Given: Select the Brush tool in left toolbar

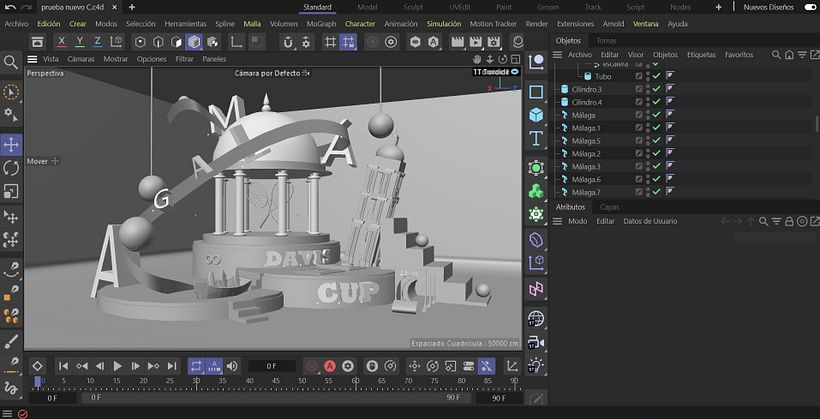Looking at the screenshot, I should [11, 342].
